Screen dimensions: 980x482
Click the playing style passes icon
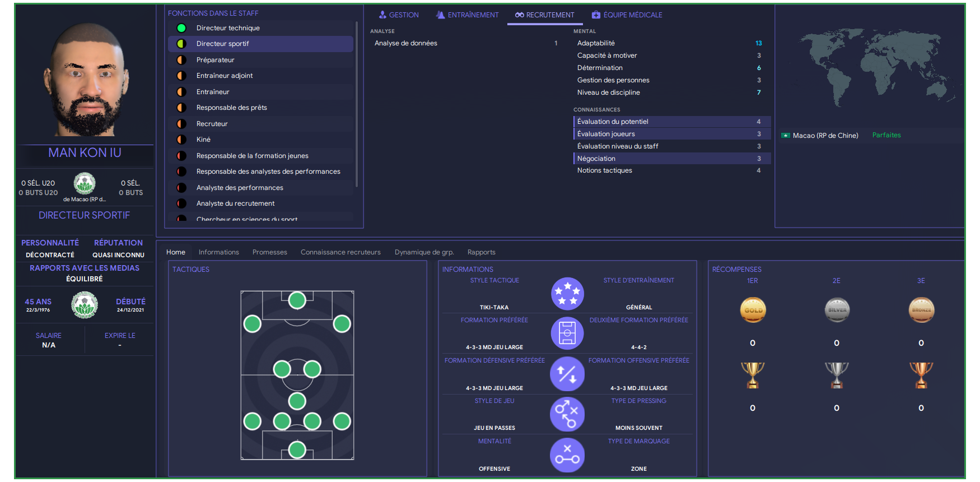point(567,414)
